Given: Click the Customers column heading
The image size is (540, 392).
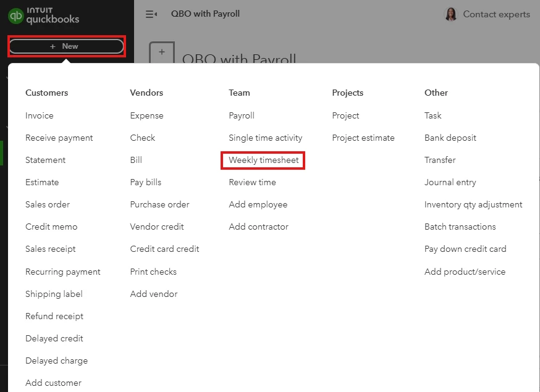Looking at the screenshot, I should [47, 93].
